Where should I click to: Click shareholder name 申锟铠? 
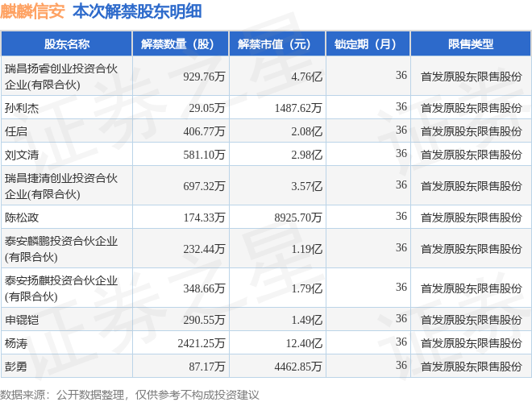coord(22,320)
